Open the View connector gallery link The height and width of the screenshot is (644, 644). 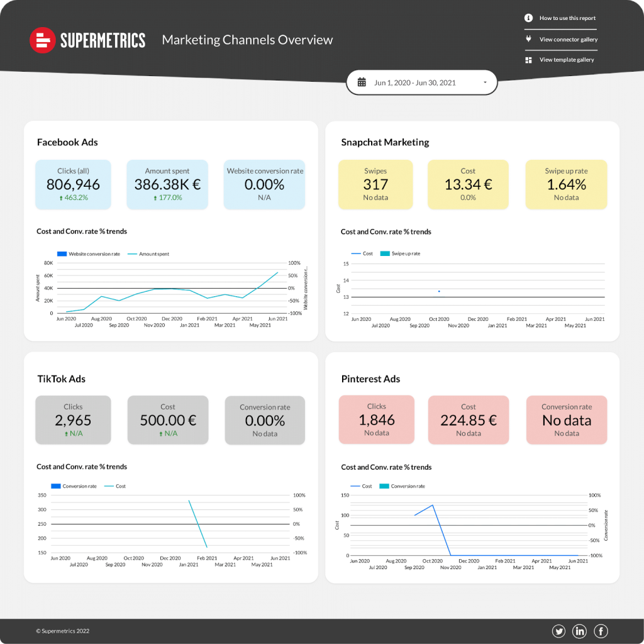click(x=568, y=40)
